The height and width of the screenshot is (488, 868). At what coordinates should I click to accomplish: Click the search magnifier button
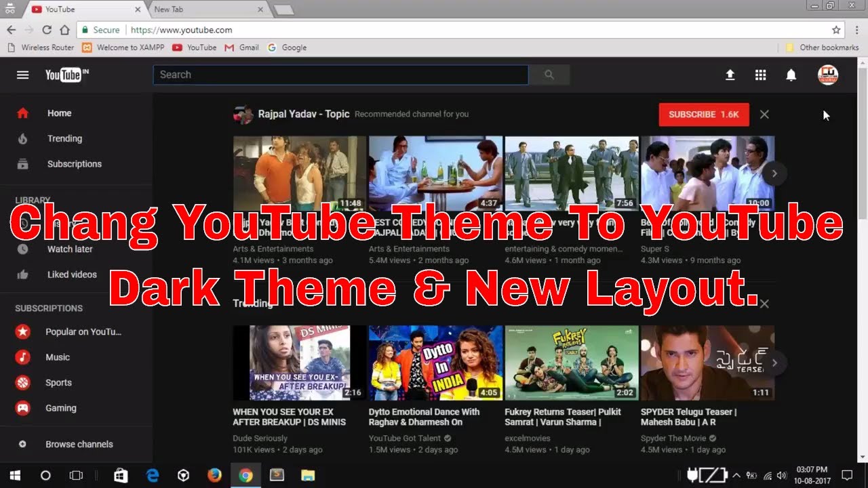tap(549, 75)
